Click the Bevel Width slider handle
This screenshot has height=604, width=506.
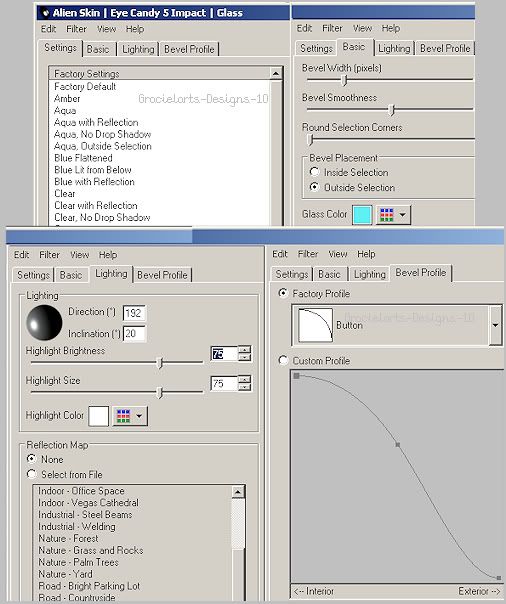tap(344, 80)
